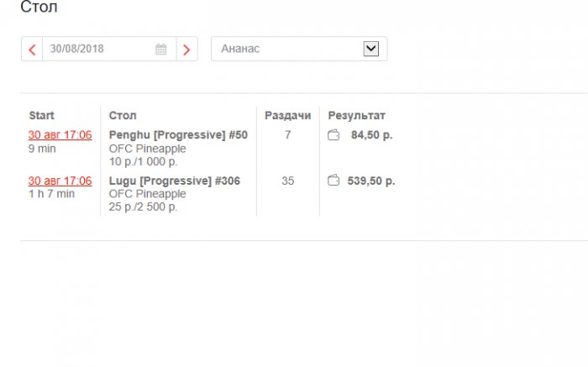
Task: Open the Lugu session 30 авг 17:06 link
Action: [x=60, y=181]
